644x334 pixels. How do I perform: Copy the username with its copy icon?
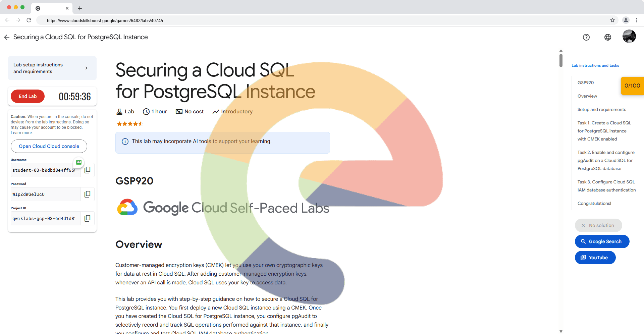tap(88, 170)
